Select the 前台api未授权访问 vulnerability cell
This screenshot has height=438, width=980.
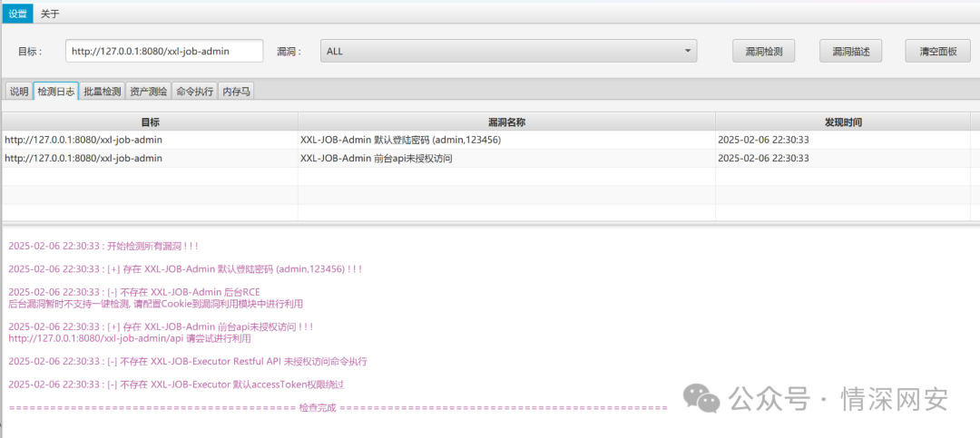(x=506, y=158)
